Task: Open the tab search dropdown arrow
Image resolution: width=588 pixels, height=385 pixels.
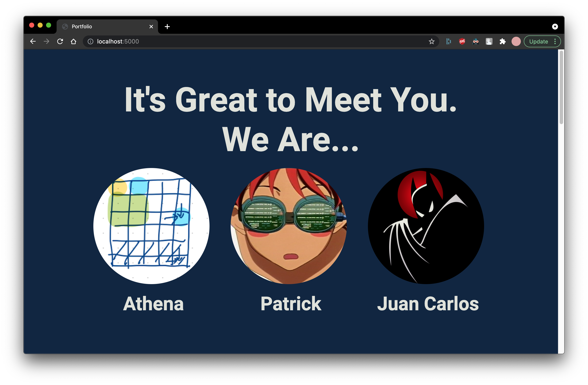Action: (x=555, y=27)
